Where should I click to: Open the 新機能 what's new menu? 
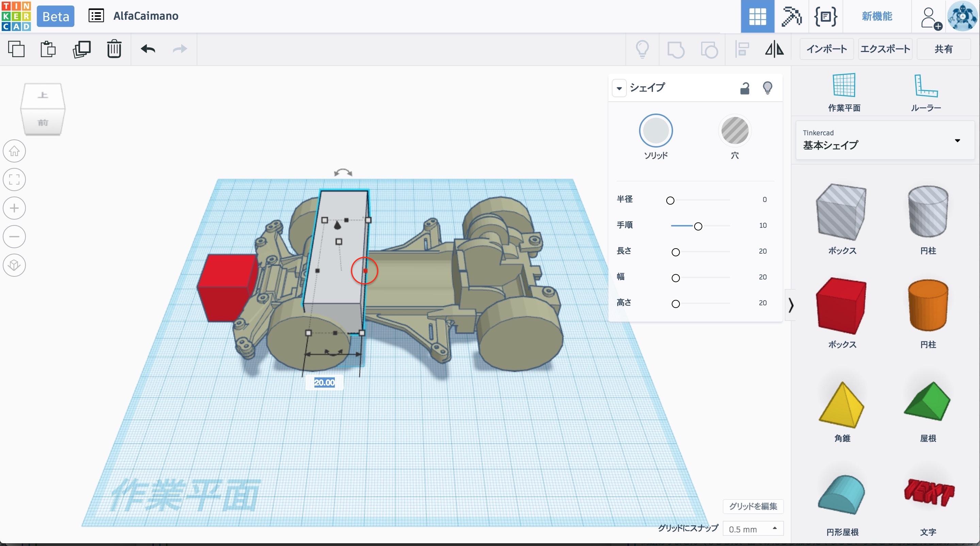pos(877,16)
